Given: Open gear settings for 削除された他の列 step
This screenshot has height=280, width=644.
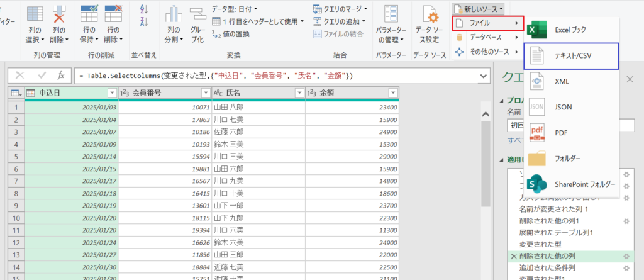Looking at the screenshot, I should point(626,256).
